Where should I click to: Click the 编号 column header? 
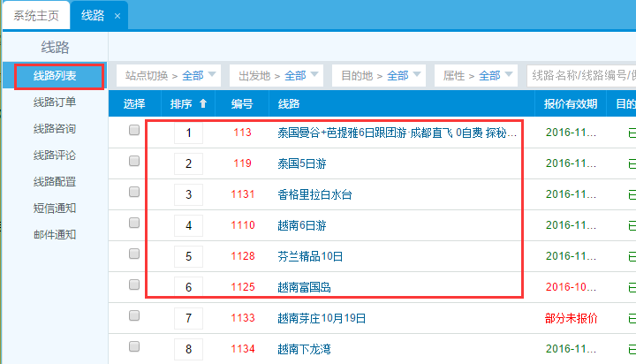[x=242, y=104]
